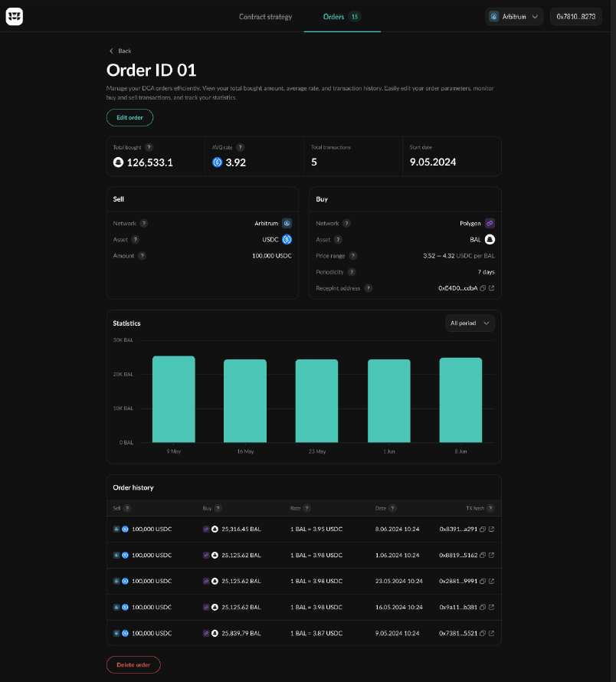Click date 16.05.2024 10:24
The image size is (616, 682).
click(399, 607)
